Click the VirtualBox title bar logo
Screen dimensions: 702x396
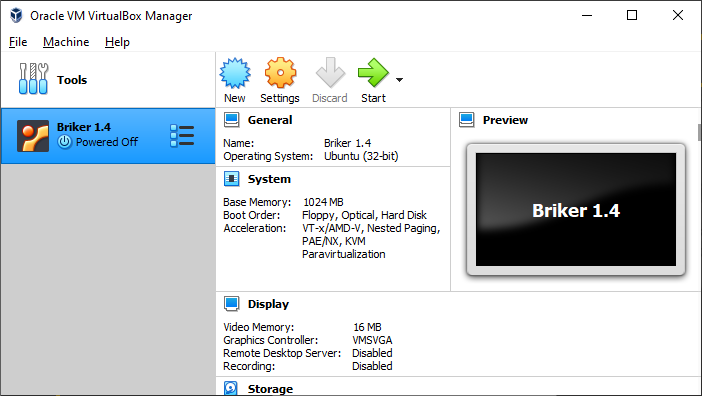tap(16, 15)
